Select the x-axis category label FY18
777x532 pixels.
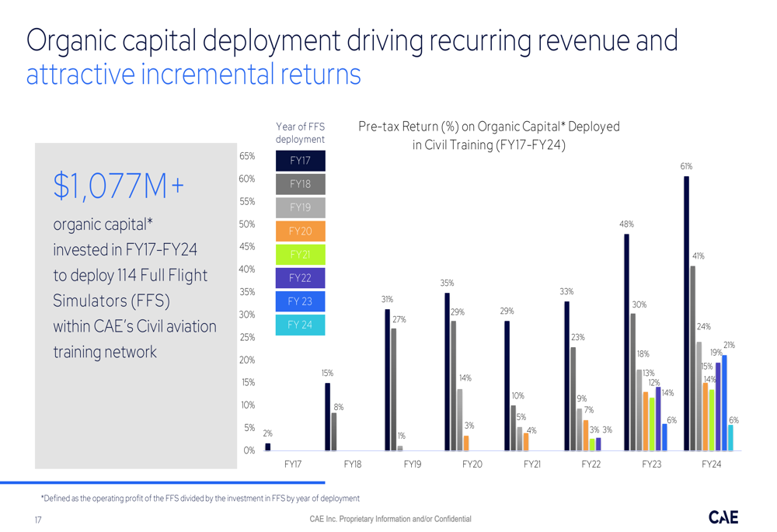click(x=353, y=464)
